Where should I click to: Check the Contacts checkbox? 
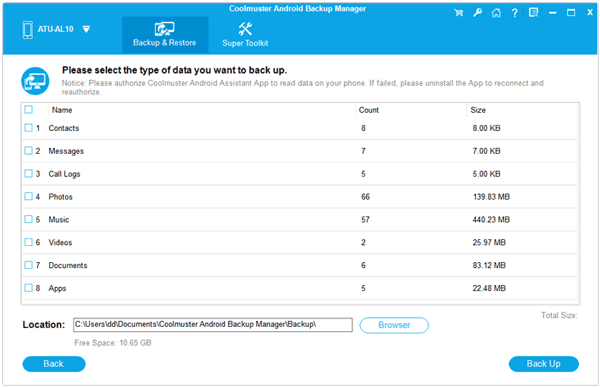click(29, 128)
